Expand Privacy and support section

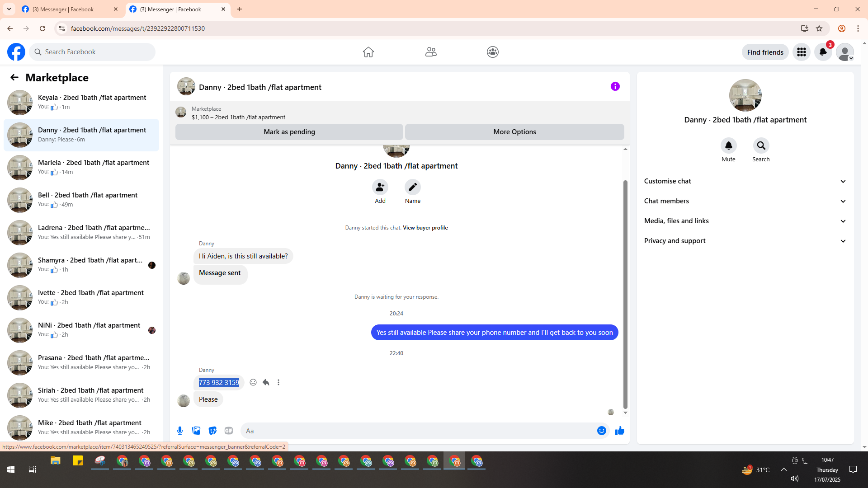point(745,241)
